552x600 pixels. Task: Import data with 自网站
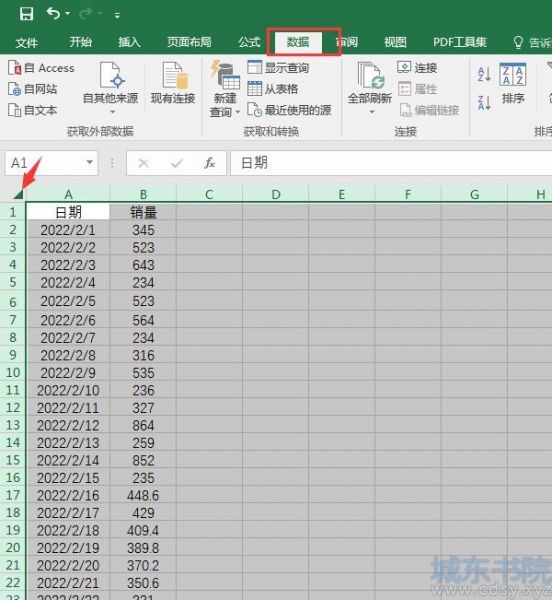[33, 89]
